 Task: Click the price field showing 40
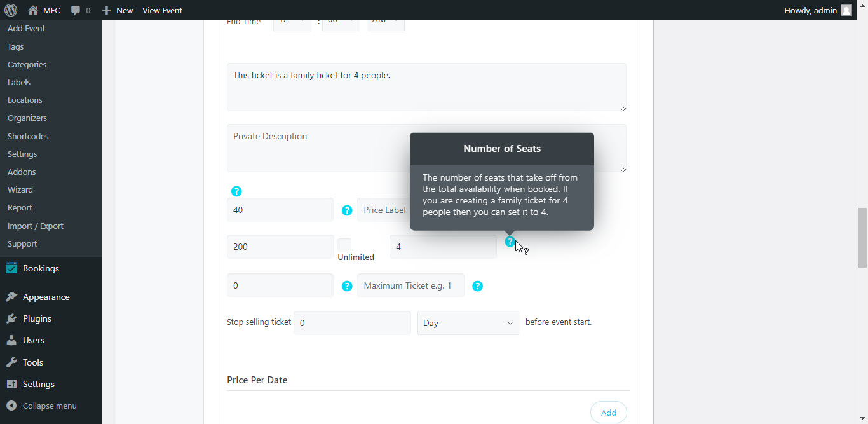point(280,210)
